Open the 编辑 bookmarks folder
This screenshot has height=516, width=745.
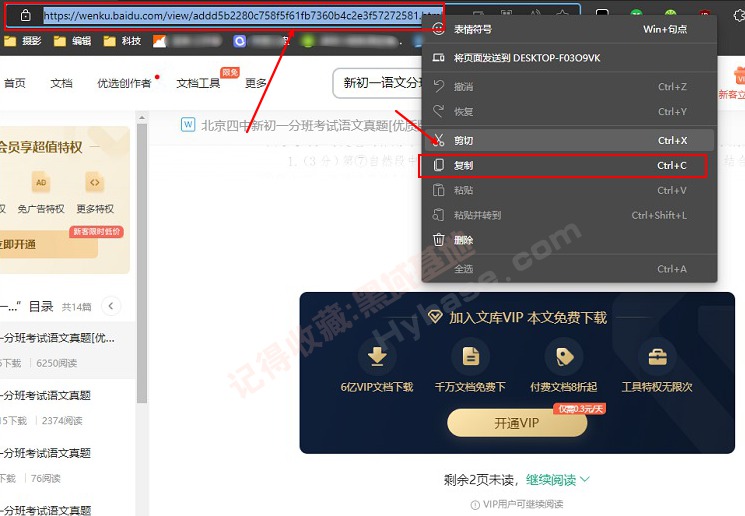pos(72,41)
